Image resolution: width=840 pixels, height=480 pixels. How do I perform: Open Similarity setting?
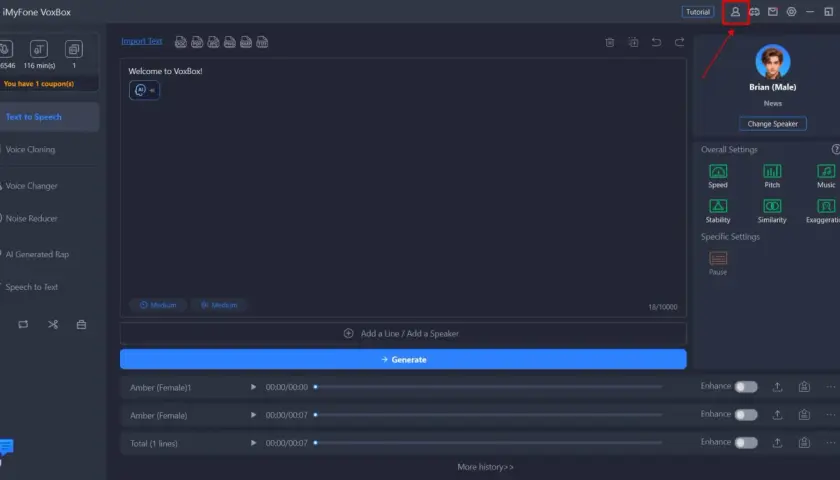click(x=772, y=211)
